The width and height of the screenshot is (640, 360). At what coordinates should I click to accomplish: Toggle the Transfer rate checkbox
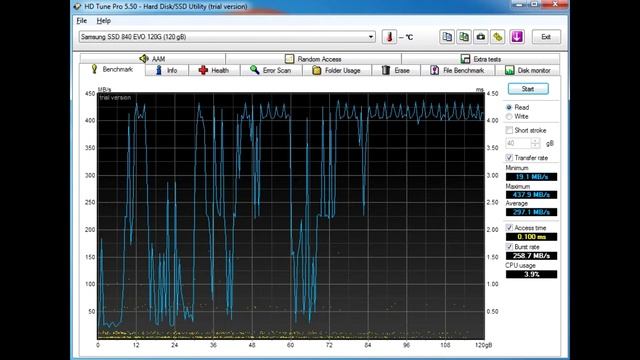509,158
